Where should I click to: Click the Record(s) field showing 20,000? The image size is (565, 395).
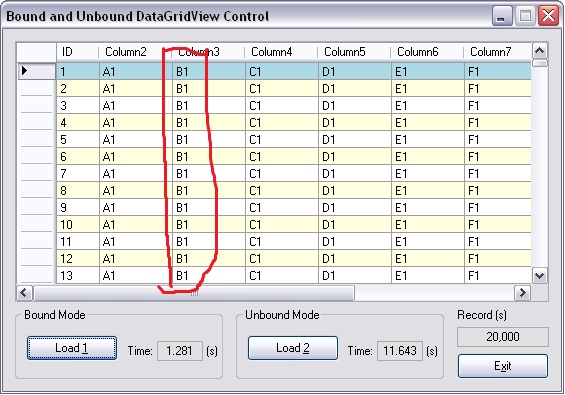[x=503, y=337]
